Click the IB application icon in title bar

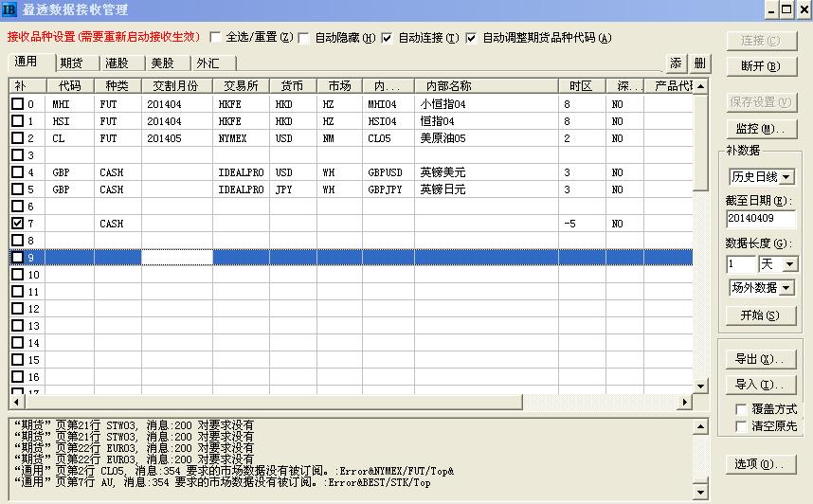point(10,10)
